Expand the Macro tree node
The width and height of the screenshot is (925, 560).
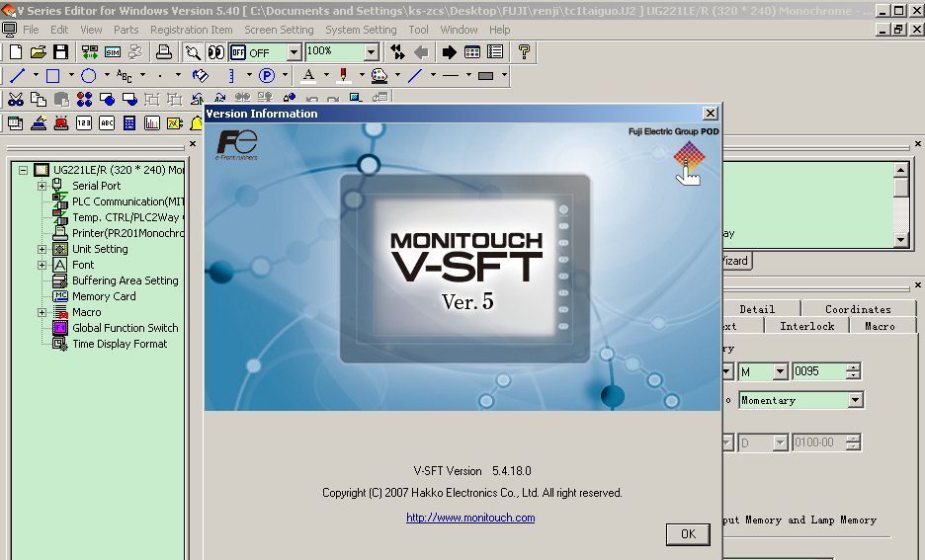[42, 312]
